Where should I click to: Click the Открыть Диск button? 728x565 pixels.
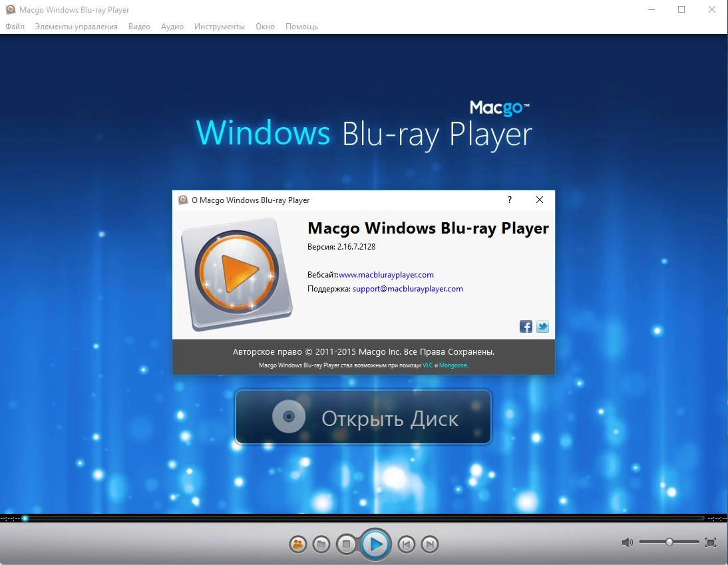pos(363,417)
